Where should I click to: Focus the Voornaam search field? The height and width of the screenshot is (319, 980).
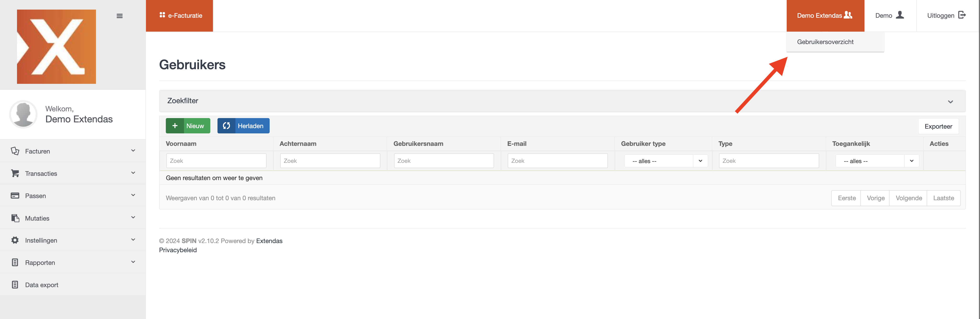(x=216, y=161)
